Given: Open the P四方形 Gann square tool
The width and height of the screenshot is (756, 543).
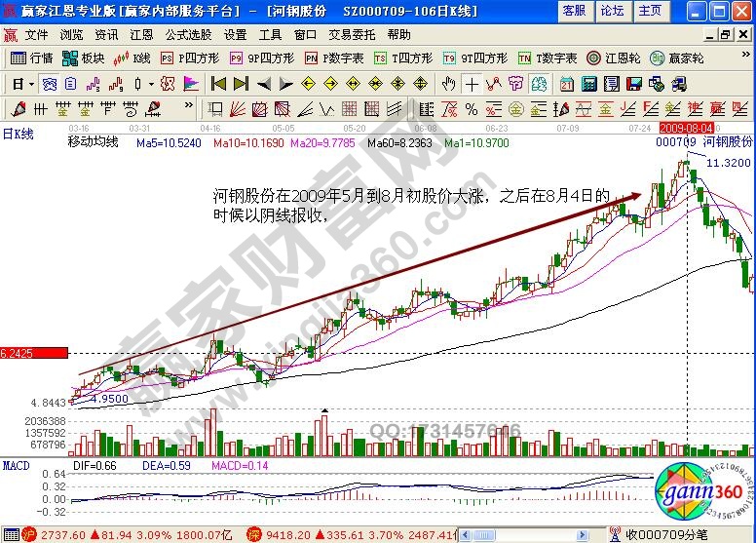Looking at the screenshot, I should (190, 58).
